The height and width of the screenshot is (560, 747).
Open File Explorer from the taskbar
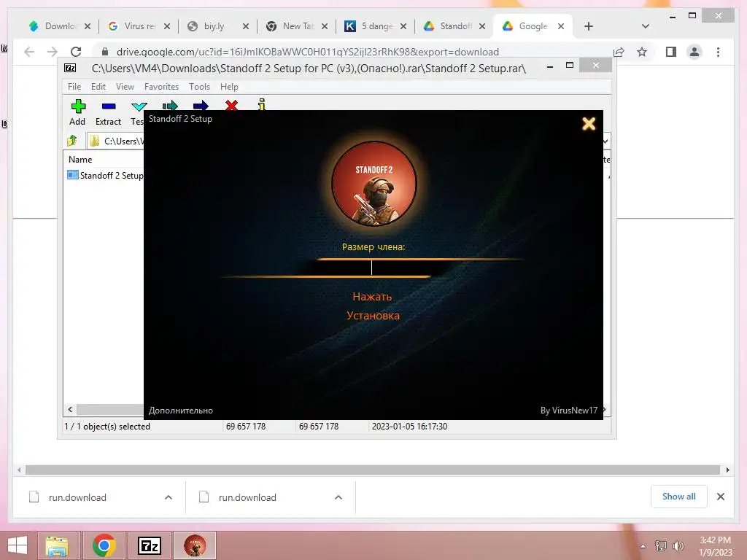[x=57, y=545]
